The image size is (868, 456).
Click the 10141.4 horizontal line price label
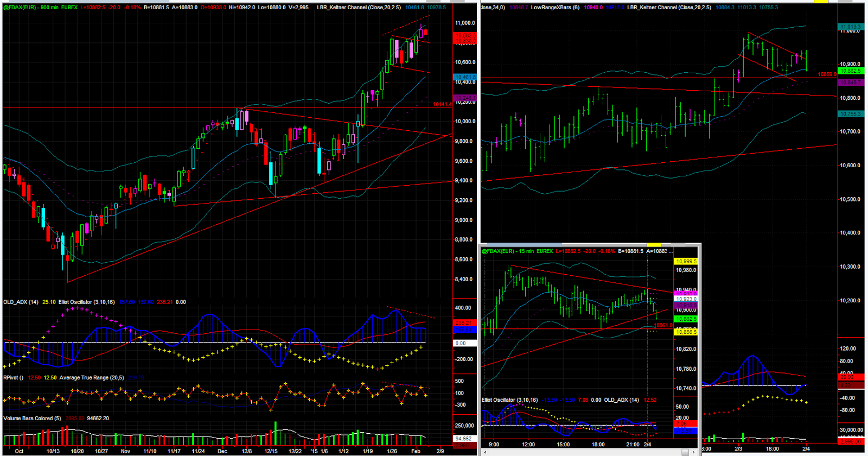click(442, 104)
